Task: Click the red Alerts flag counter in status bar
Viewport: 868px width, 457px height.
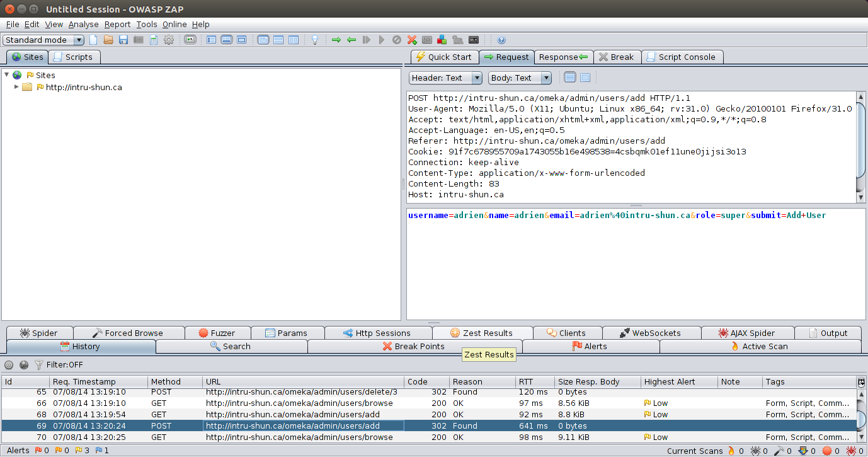Action: pos(41,451)
